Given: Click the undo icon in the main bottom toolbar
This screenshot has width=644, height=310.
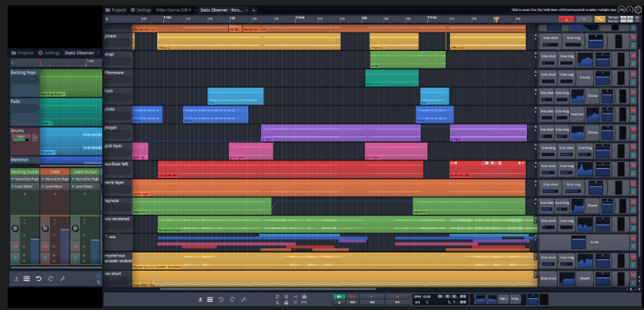Looking at the screenshot, I should pos(221,299).
